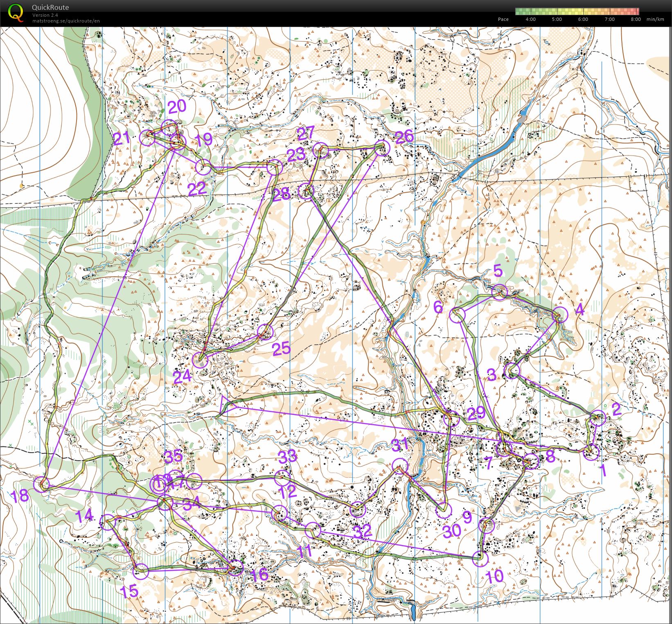Click the 8:00 pace label in legend
The height and width of the screenshot is (624, 672).
635,19
